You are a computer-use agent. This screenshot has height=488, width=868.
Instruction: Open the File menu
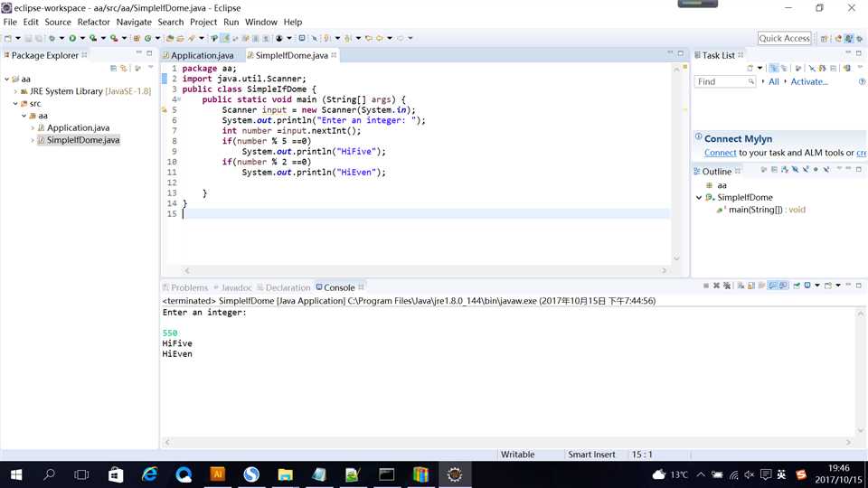tap(10, 22)
